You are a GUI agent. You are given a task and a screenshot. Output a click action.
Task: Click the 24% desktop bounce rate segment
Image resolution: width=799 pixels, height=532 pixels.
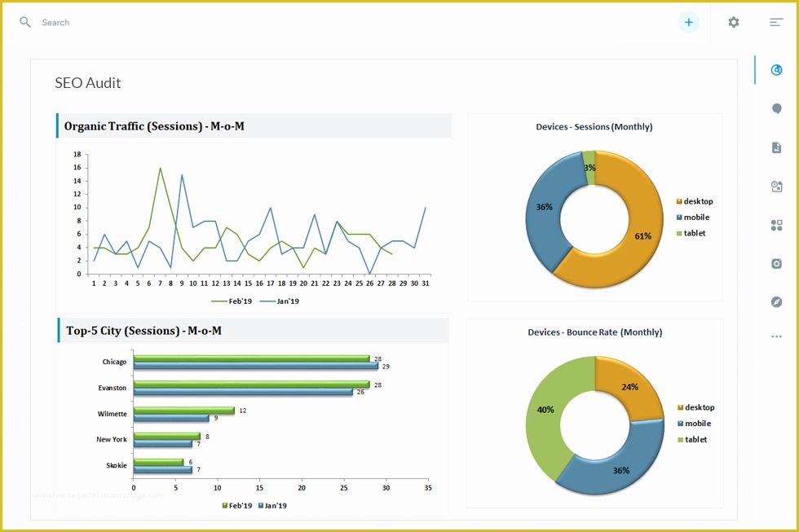pos(629,387)
